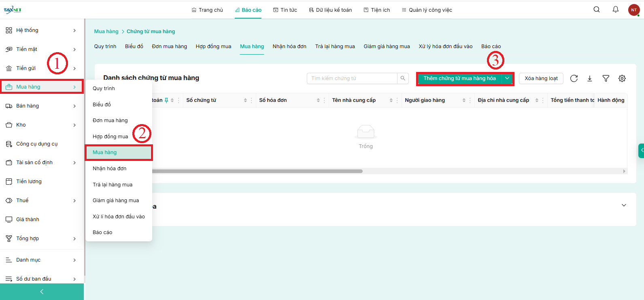The image size is (644, 300).
Task: Click Thêm chứng từ mua hàng hóa button
Action: (x=459, y=78)
